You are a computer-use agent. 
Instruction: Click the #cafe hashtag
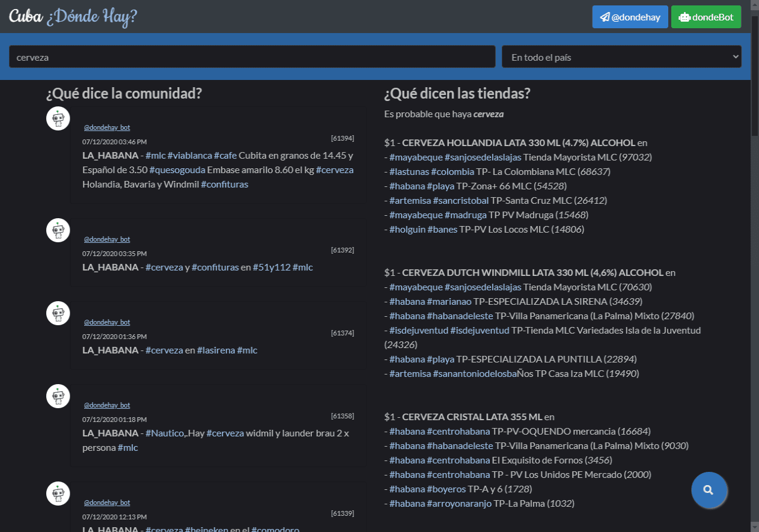click(x=225, y=156)
